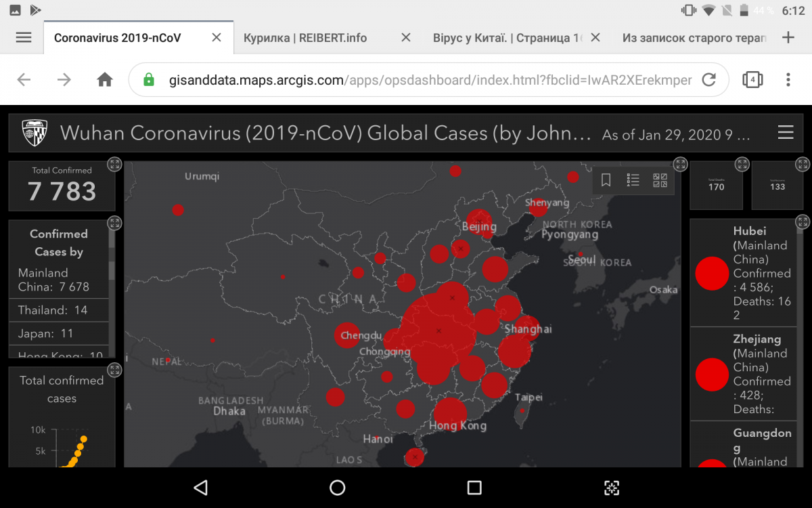
Task: Select Thailand: 14 row
Action: pos(58,310)
